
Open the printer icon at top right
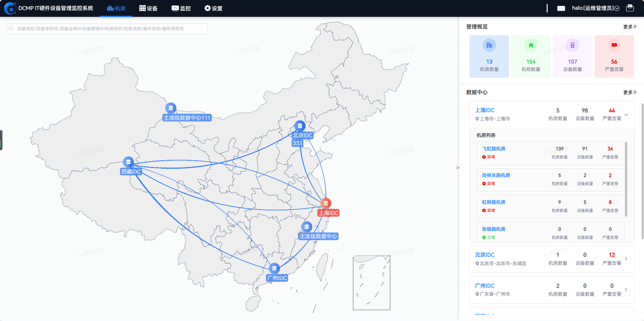pyautogui.click(x=630, y=8)
